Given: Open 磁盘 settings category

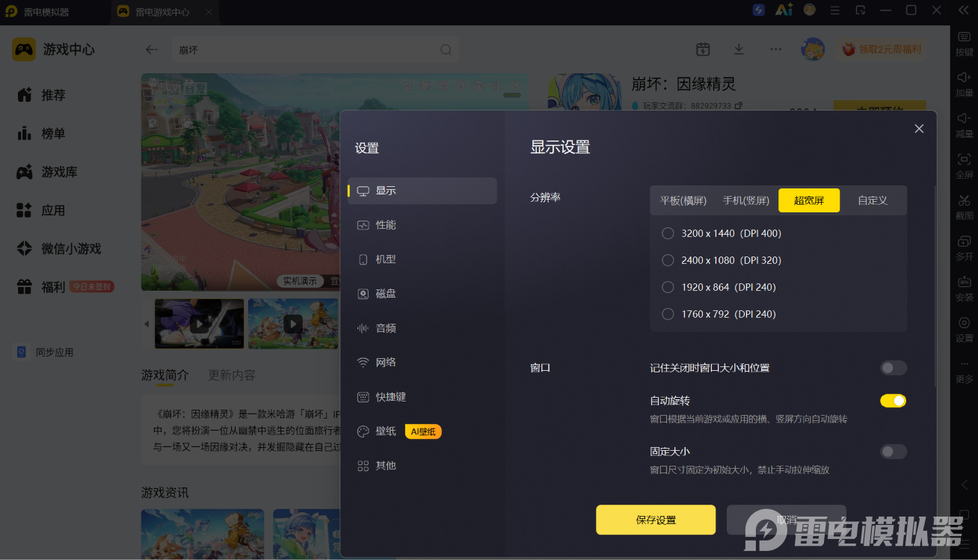Looking at the screenshot, I should pyautogui.click(x=422, y=294).
